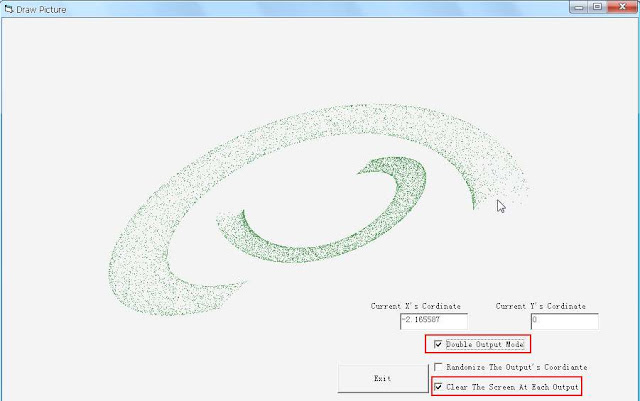Click the Current Y's Coordinate field
The image size is (640, 401).
click(565, 321)
